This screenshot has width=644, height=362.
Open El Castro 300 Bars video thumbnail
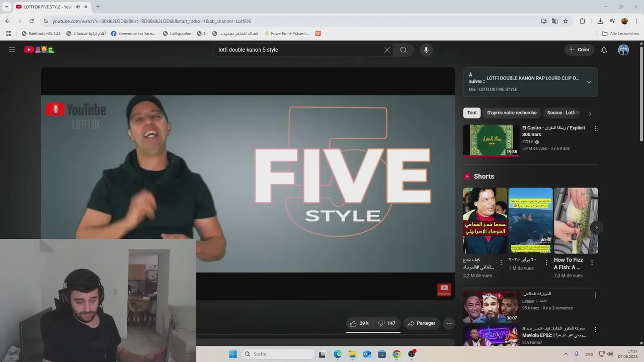(x=491, y=140)
